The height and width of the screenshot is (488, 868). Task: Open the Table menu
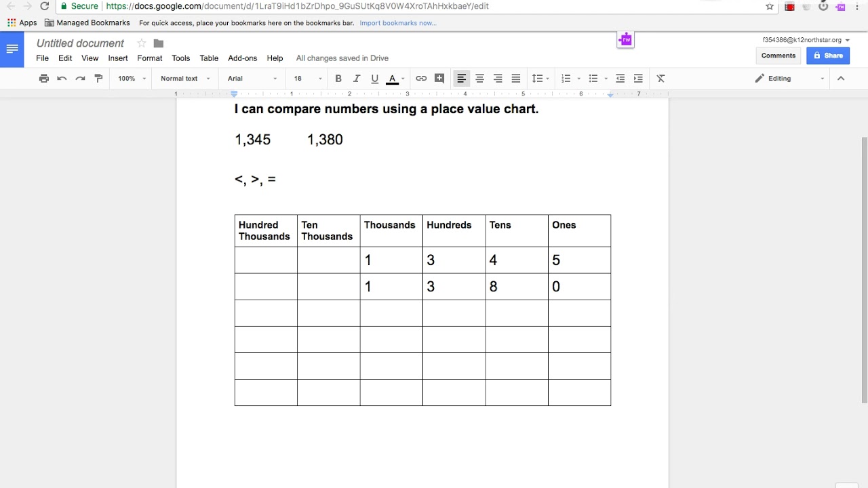click(209, 58)
